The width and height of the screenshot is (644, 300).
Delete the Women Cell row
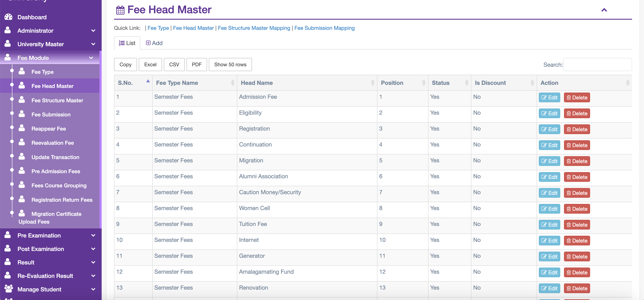point(577,209)
